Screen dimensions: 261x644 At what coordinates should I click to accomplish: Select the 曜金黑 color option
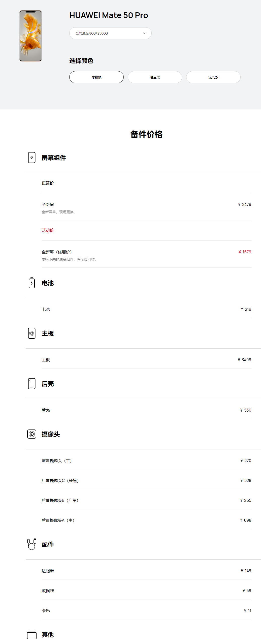pyautogui.click(x=155, y=77)
